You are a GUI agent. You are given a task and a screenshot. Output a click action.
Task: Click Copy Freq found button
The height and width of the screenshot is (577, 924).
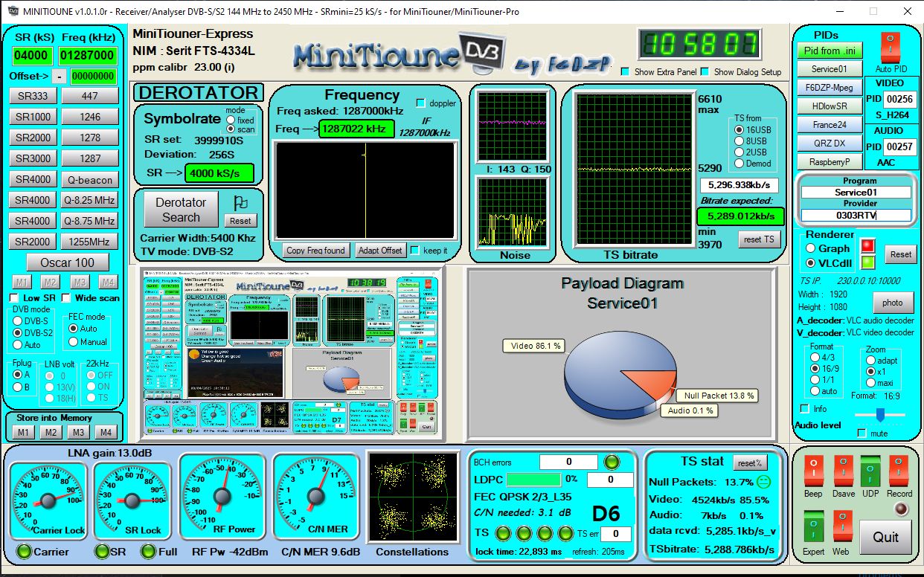315,251
